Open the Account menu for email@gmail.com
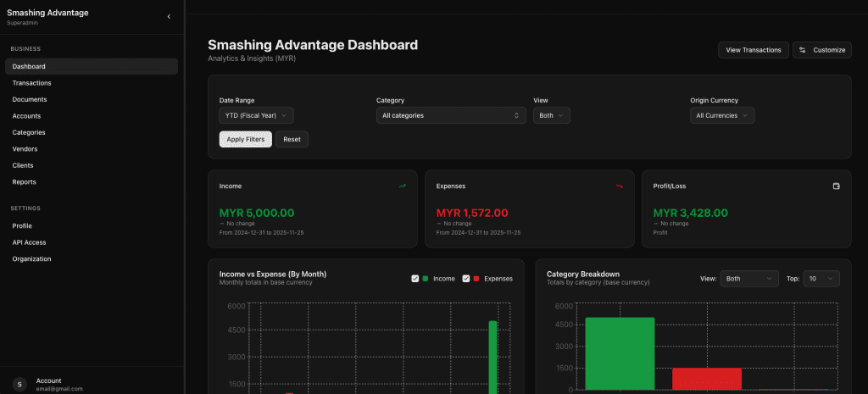The height and width of the screenshot is (394, 868). [92, 385]
